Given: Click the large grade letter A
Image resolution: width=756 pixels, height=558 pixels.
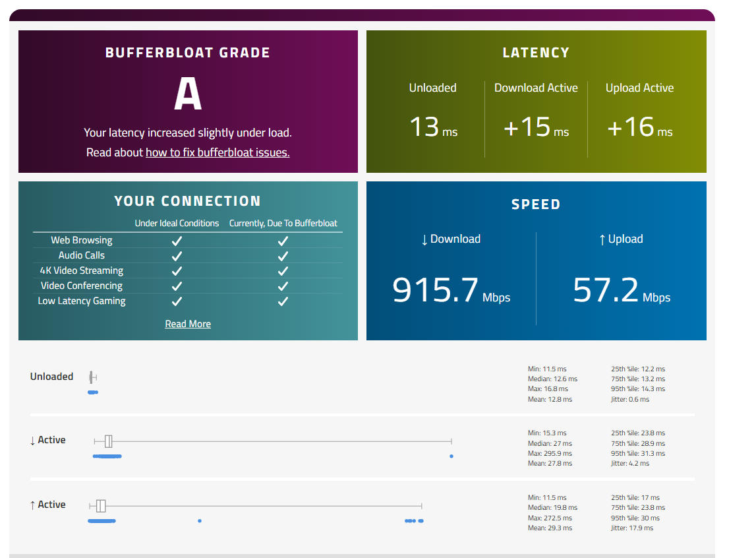Looking at the screenshot, I should coord(188,94).
